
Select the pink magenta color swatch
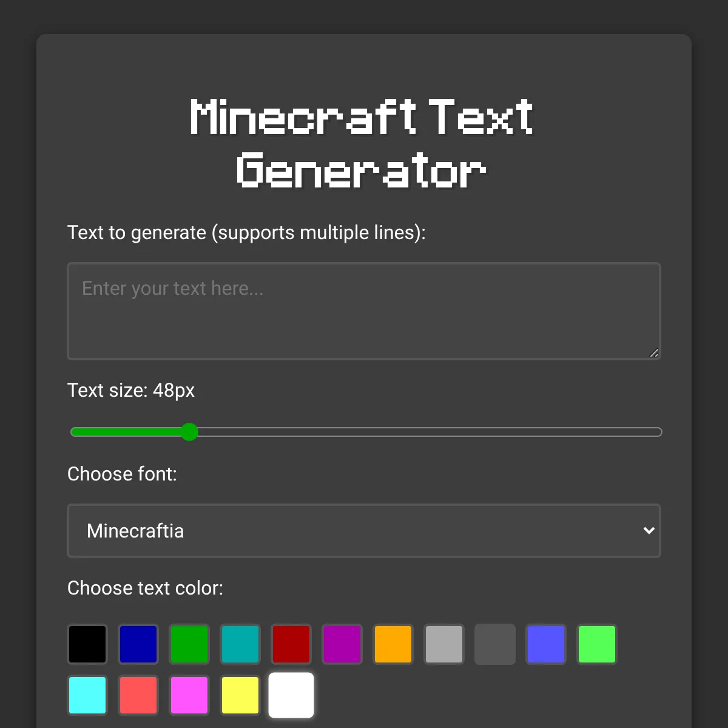point(189,695)
